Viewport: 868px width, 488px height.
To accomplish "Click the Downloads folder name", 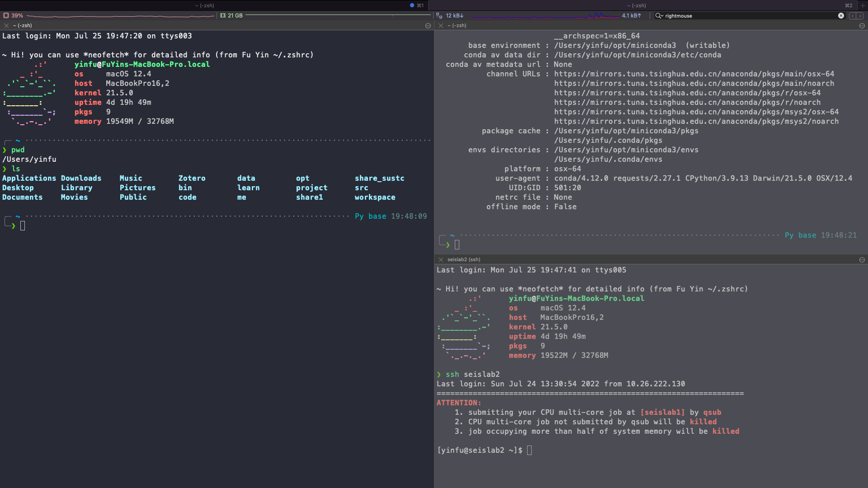I will coord(81,178).
